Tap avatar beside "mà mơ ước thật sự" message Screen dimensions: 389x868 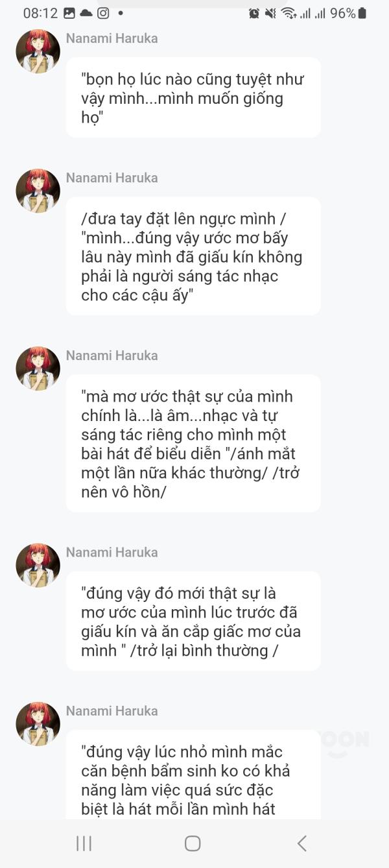[x=38, y=368]
